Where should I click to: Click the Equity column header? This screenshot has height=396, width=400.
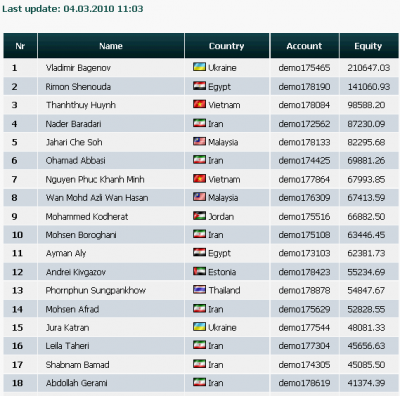click(368, 46)
